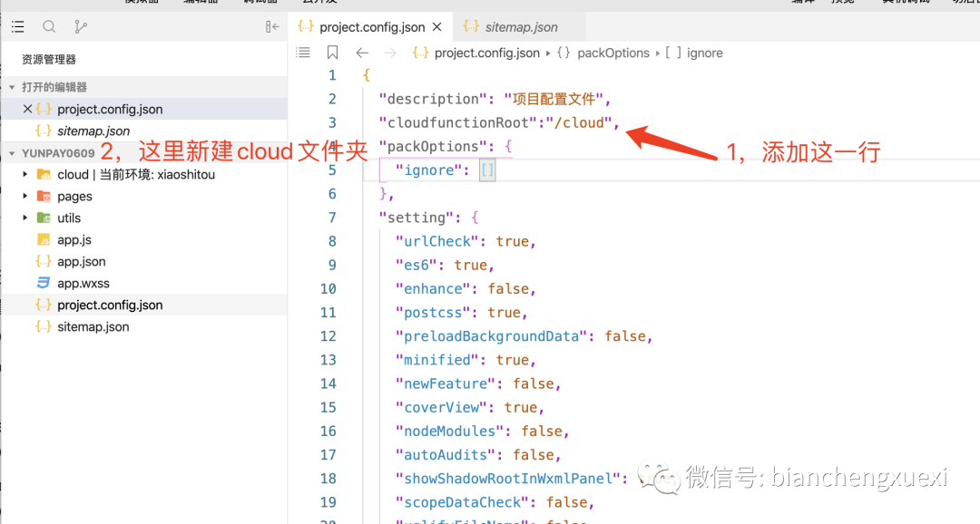This screenshot has width=980, height=524.
Task: Click the "nodeModules" setting key
Action: point(449,431)
